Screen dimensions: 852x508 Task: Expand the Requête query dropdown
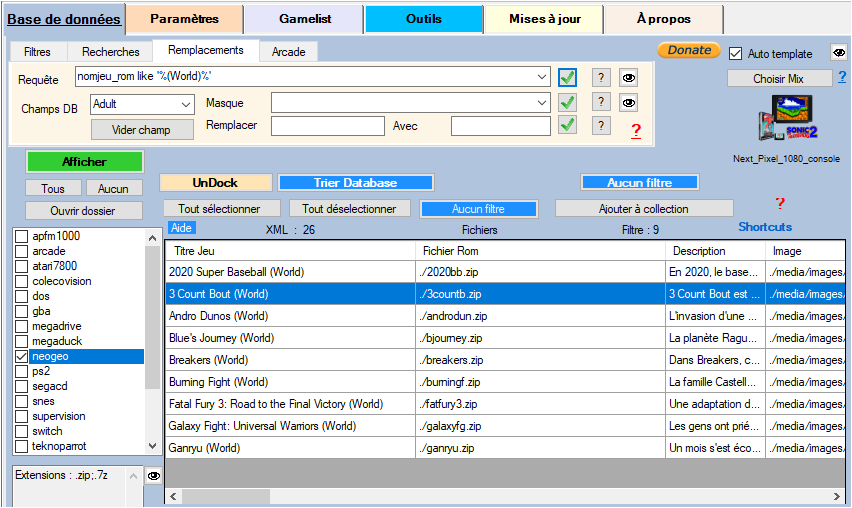(x=542, y=77)
